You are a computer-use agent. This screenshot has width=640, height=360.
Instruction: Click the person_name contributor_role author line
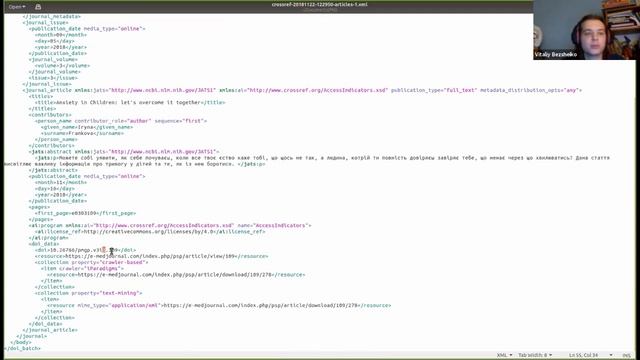pos(121,121)
